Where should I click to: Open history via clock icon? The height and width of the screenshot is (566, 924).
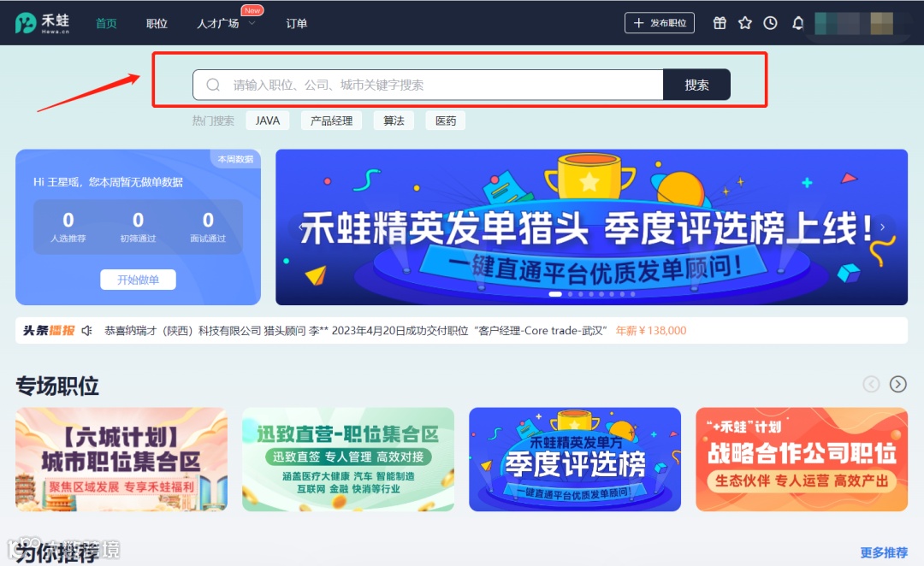click(770, 23)
